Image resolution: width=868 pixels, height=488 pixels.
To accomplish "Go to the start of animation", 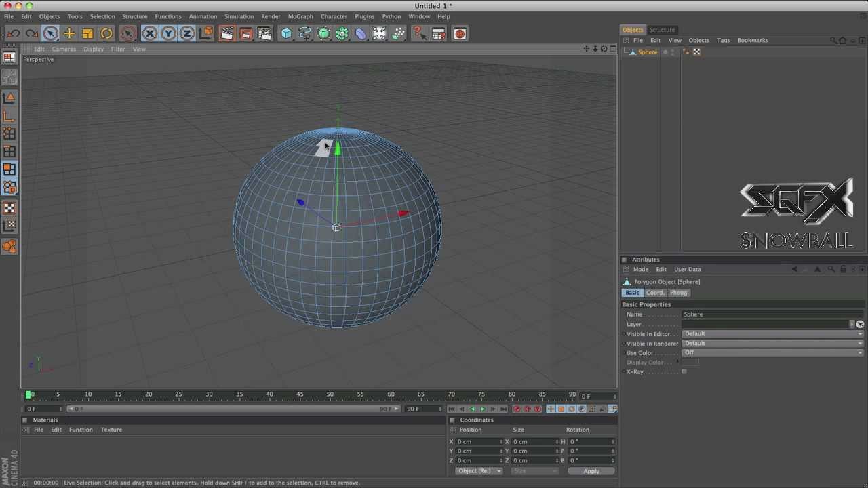I will 451,409.
